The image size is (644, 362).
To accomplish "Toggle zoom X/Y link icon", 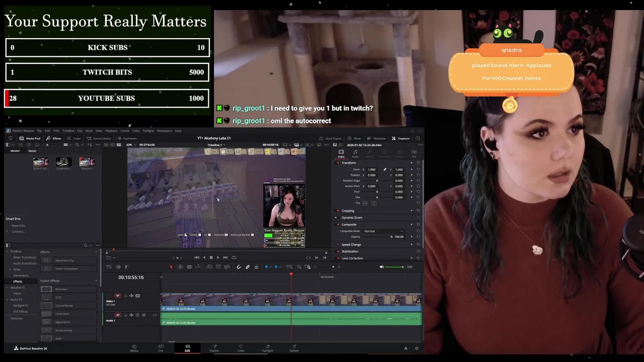I will 385,169.
